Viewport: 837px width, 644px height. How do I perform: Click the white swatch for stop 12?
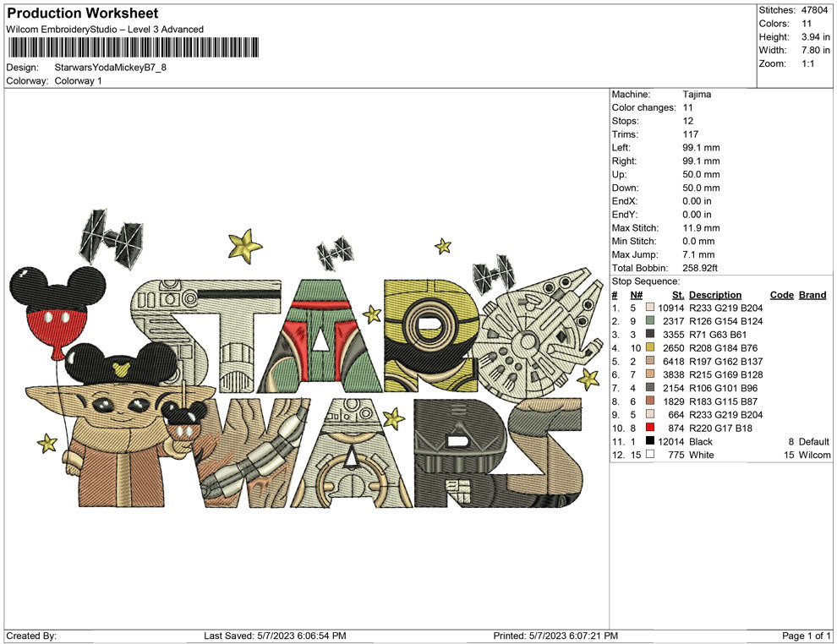649,455
